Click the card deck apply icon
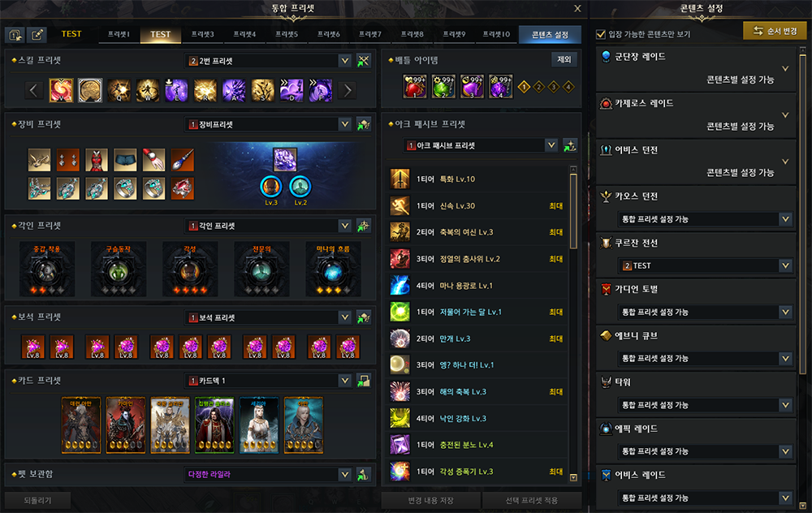This screenshot has height=513, width=812. point(364,381)
